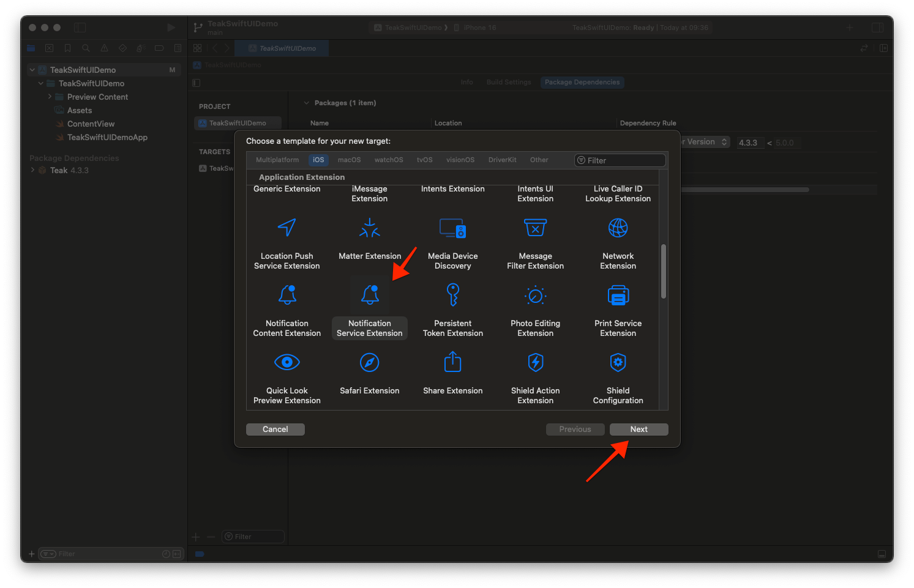Screen dimensions: 914x588
Task: Remove target with the minus button
Action: point(211,537)
